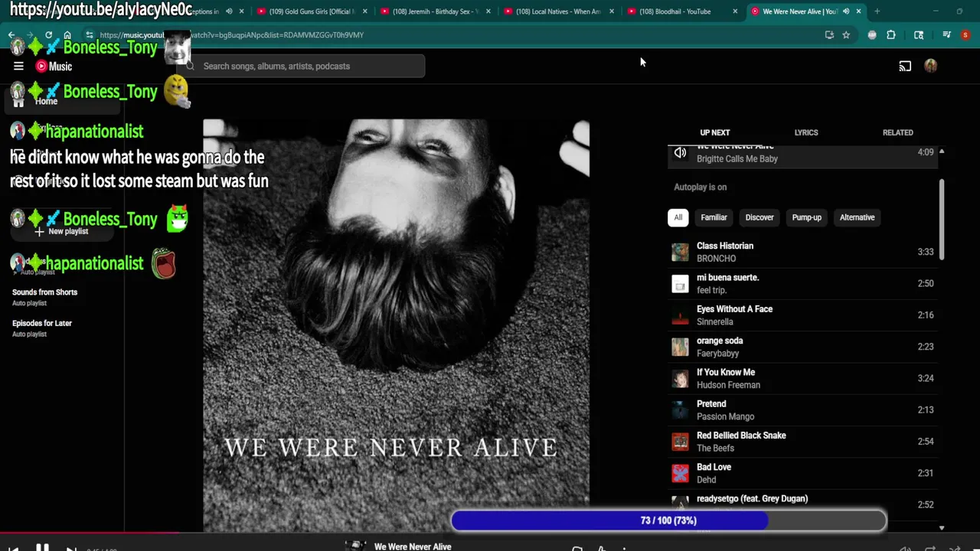The height and width of the screenshot is (551, 980).
Task: Play Red Bellied Black Snake by The Beefs
Action: pos(803,442)
